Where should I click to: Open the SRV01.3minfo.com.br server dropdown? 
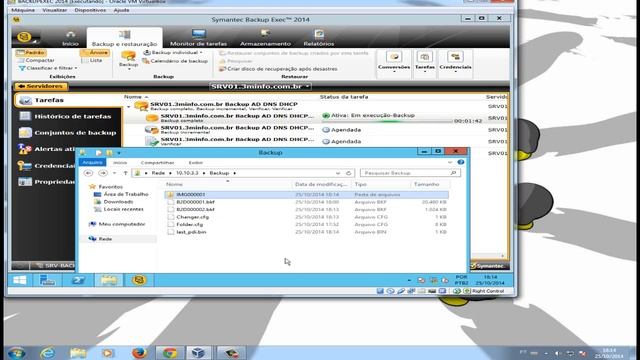tap(260, 87)
